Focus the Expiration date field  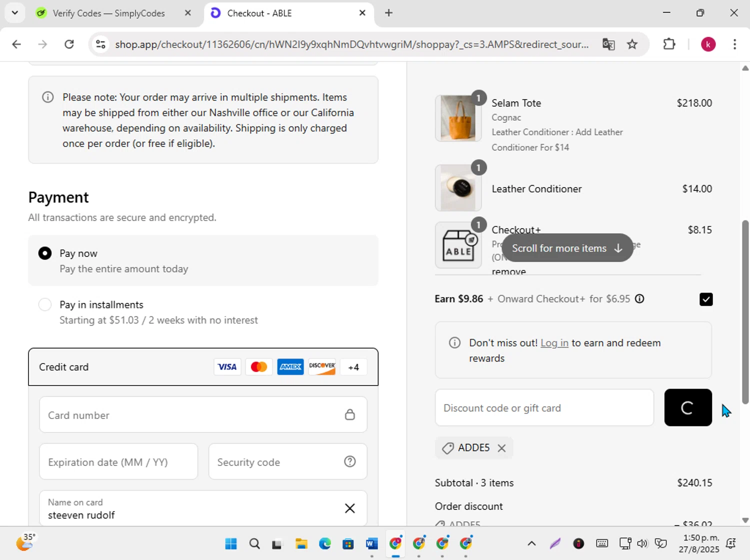pos(118,461)
